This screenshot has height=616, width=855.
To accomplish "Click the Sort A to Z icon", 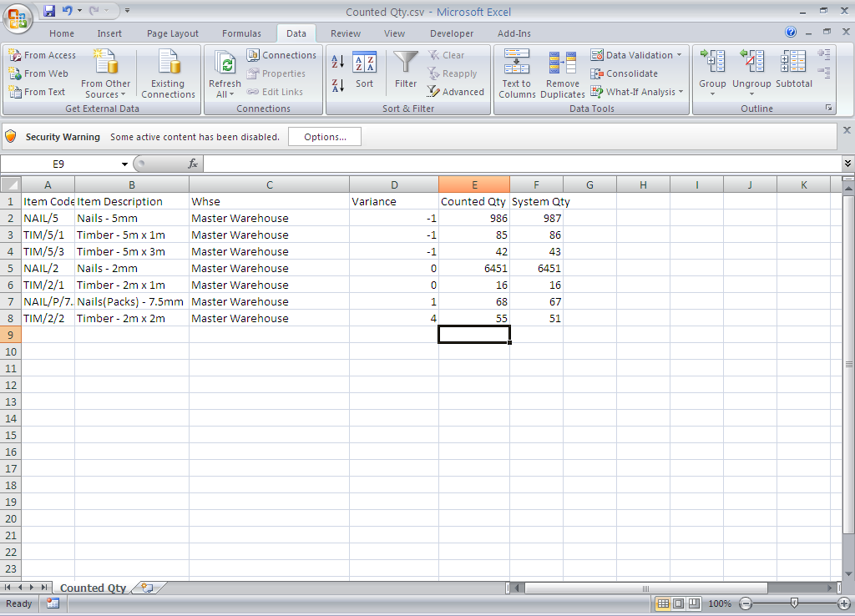I will pyautogui.click(x=338, y=62).
